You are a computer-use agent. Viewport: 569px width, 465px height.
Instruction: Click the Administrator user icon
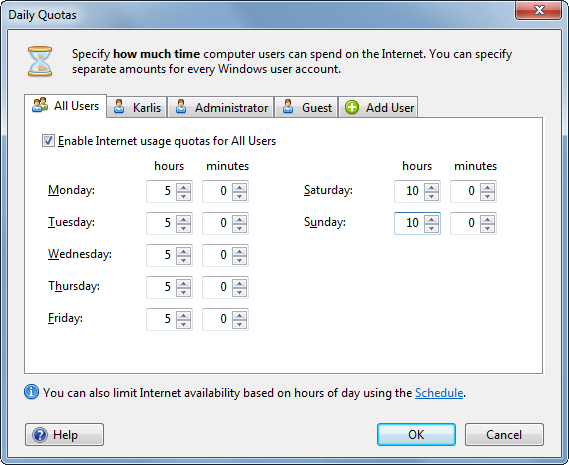point(181,107)
